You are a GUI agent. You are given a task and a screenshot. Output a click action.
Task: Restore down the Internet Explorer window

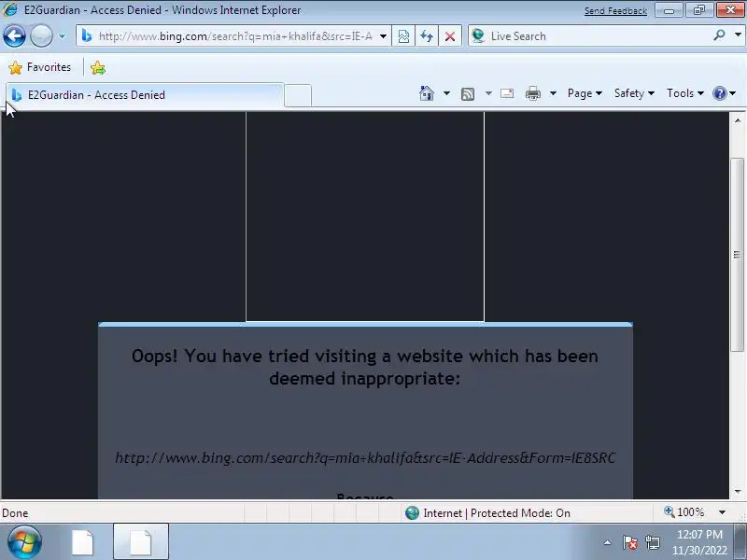pyautogui.click(x=698, y=10)
